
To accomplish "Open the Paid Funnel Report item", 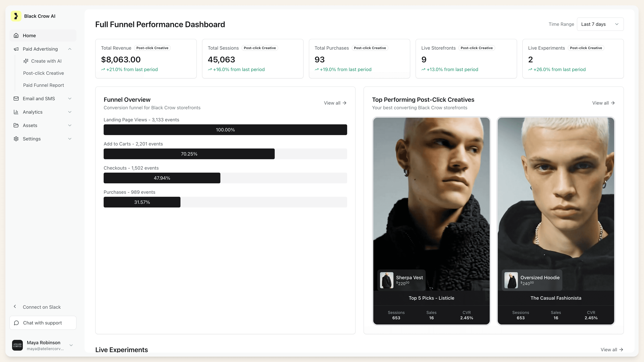I will point(43,85).
